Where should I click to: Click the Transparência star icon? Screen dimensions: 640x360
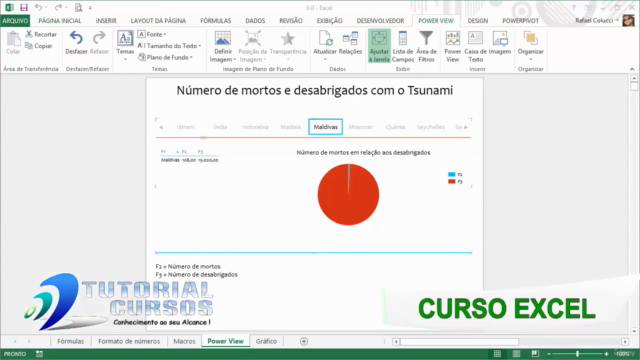click(x=288, y=39)
